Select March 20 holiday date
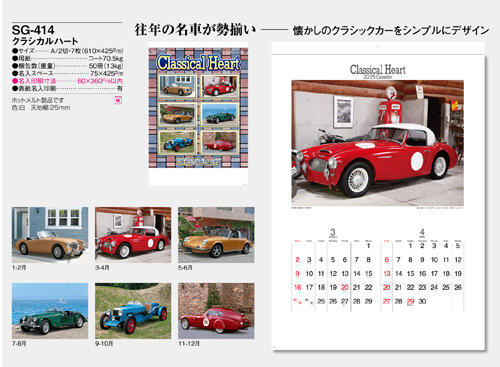Image resolution: width=500 pixels, height=367 pixels. (345, 287)
